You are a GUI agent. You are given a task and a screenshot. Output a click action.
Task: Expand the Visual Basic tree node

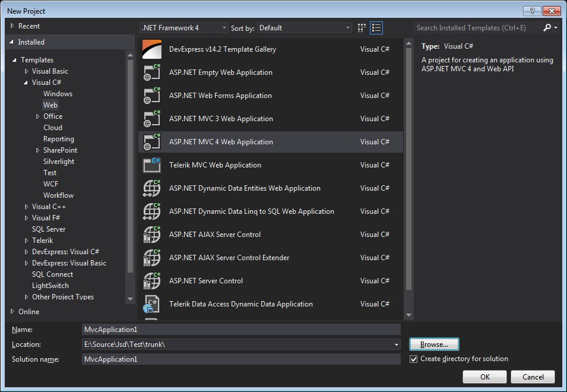click(x=26, y=71)
